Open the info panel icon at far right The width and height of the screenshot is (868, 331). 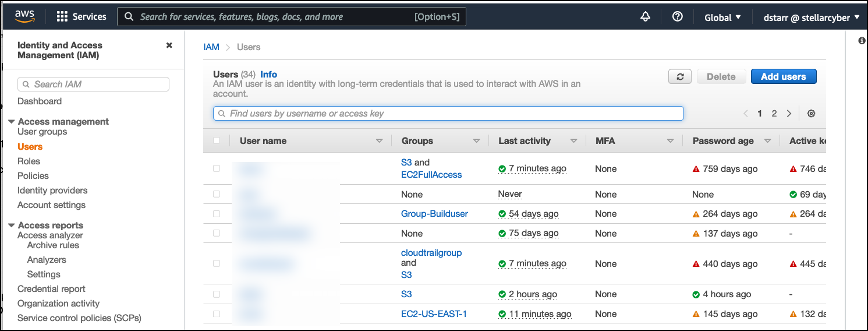(862, 41)
